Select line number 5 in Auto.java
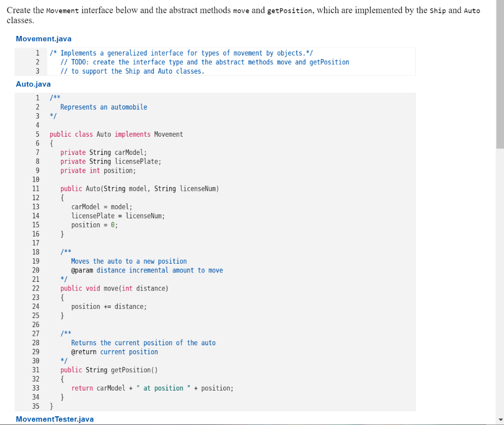Viewport: 504px width, 425px height. coord(37,134)
